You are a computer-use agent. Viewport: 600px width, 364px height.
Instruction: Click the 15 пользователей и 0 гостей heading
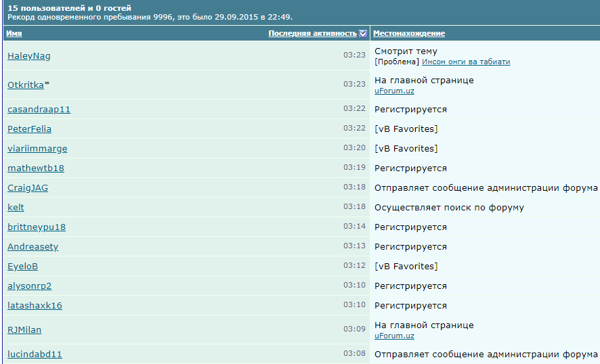pos(69,8)
